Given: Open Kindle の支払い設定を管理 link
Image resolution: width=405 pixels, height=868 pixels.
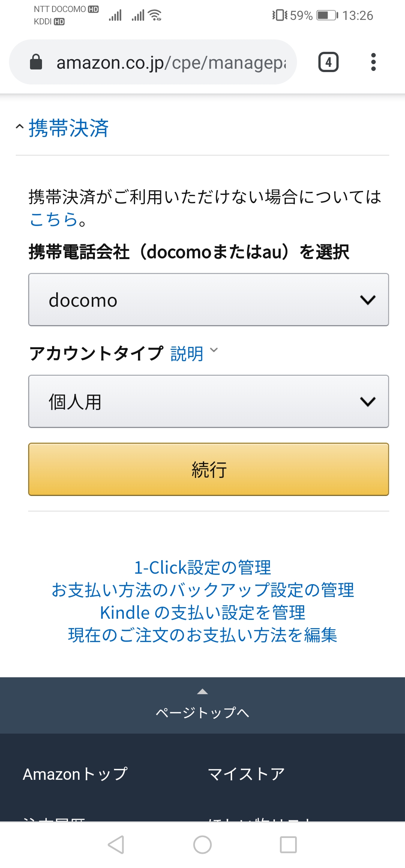Looking at the screenshot, I should pyautogui.click(x=202, y=612).
